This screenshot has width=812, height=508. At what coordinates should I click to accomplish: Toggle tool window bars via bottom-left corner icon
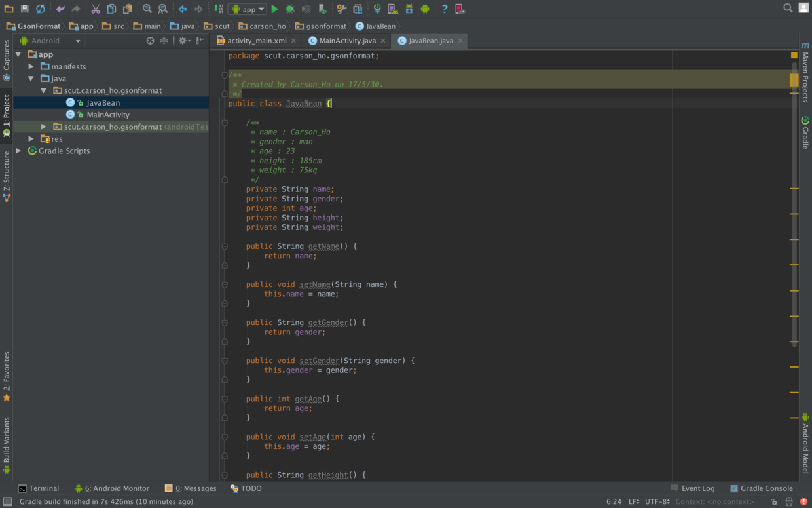coord(7,502)
